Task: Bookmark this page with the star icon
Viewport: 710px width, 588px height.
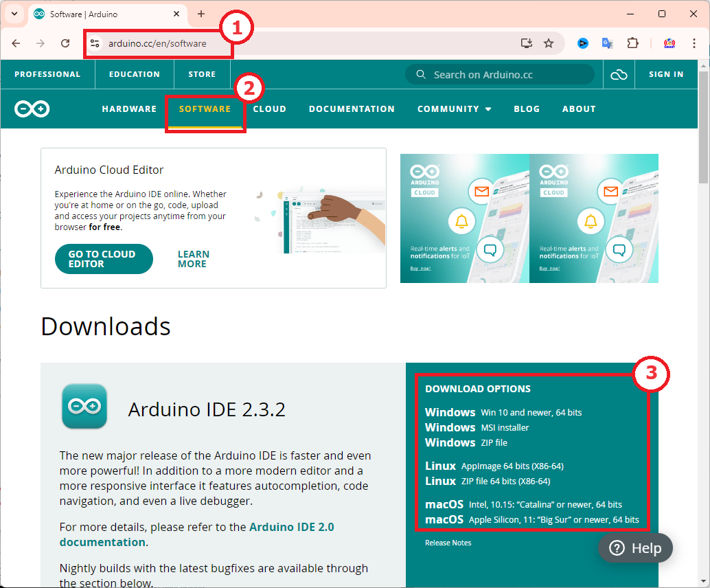Action: pyautogui.click(x=549, y=43)
